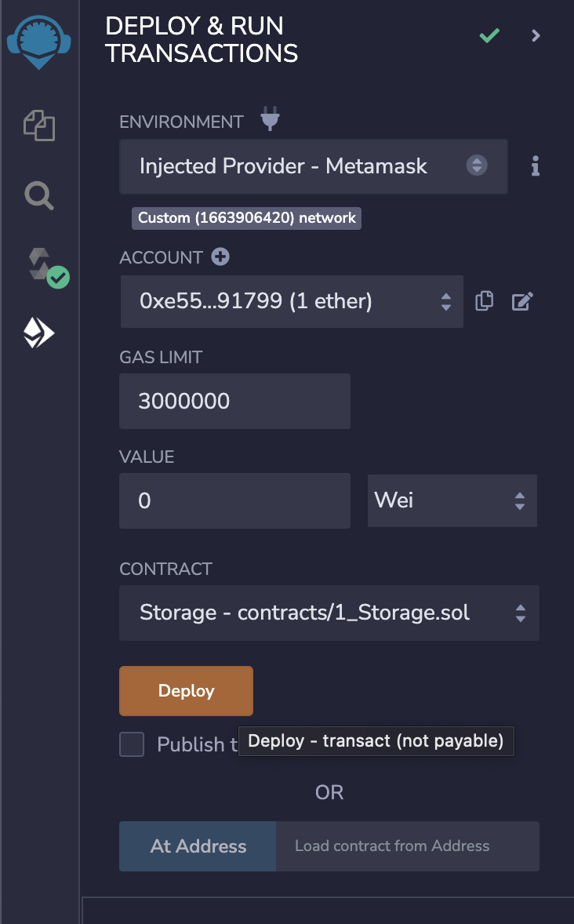Open the Environment provider dropdown
Viewport: 574px width, 924px height.
tap(313, 166)
